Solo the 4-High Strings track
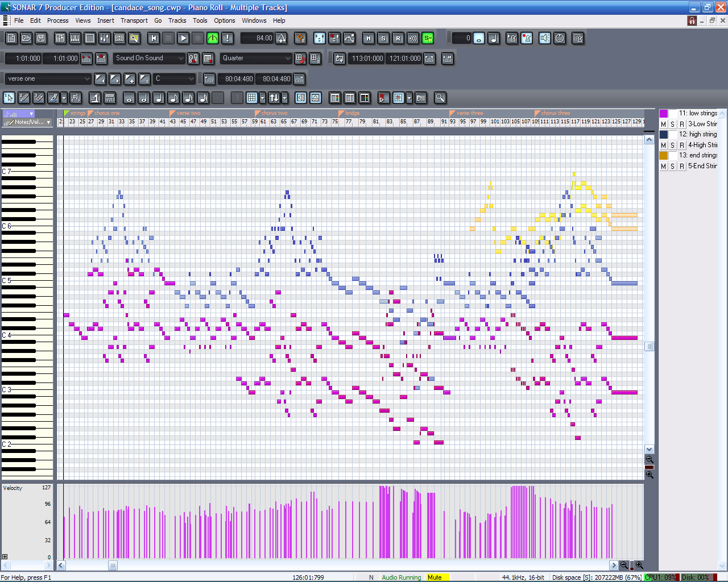 click(672, 145)
